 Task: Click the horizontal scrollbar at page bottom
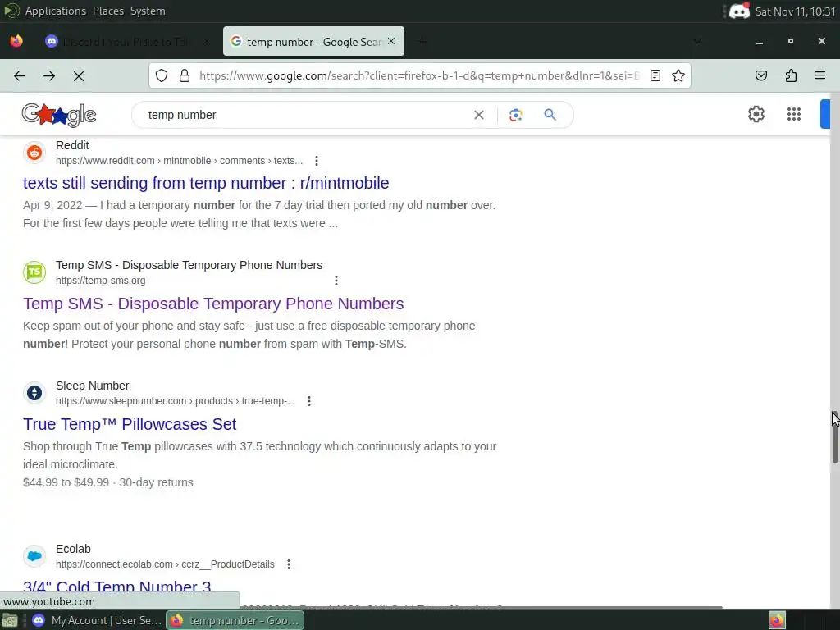tap(481, 607)
